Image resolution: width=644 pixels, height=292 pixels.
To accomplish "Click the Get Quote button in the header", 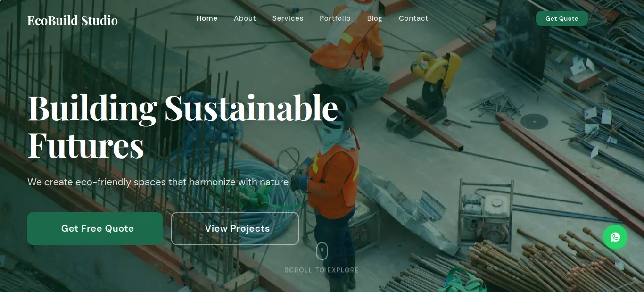I will [562, 18].
